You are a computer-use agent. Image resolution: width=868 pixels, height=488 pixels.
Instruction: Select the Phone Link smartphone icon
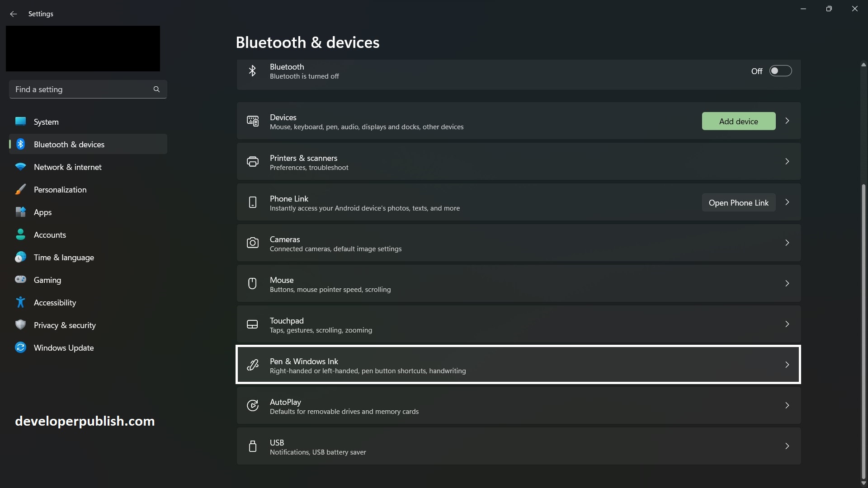tap(252, 202)
